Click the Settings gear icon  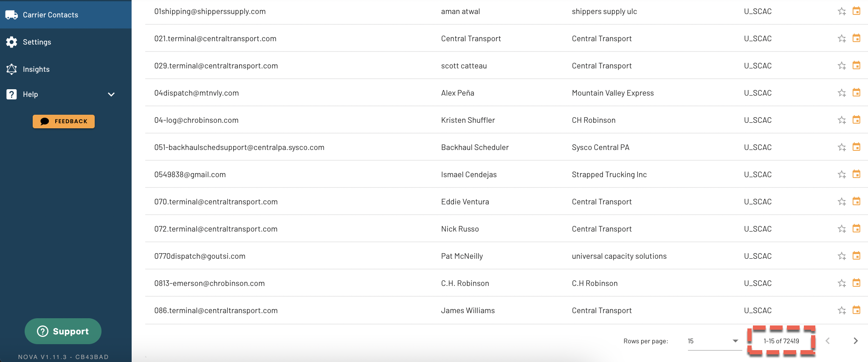[11, 42]
